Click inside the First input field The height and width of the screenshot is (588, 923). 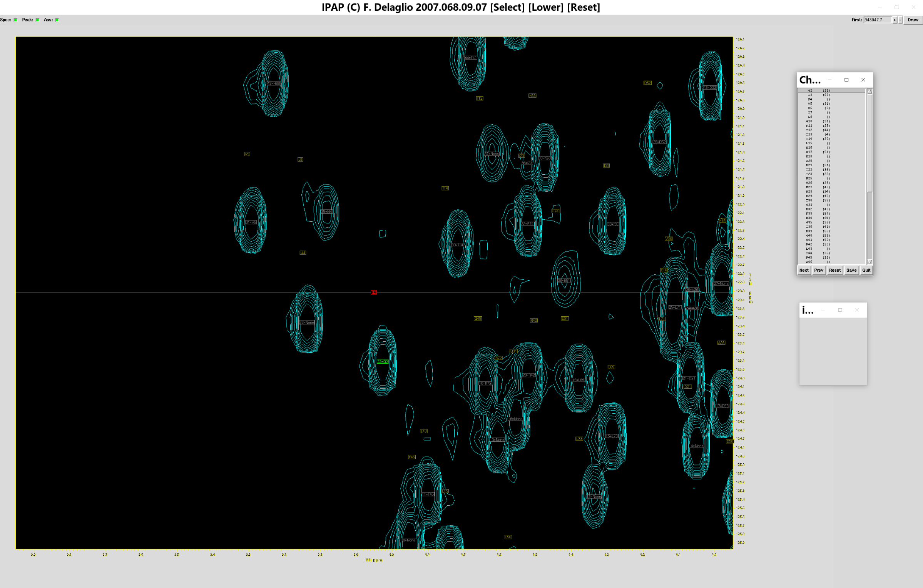point(878,20)
